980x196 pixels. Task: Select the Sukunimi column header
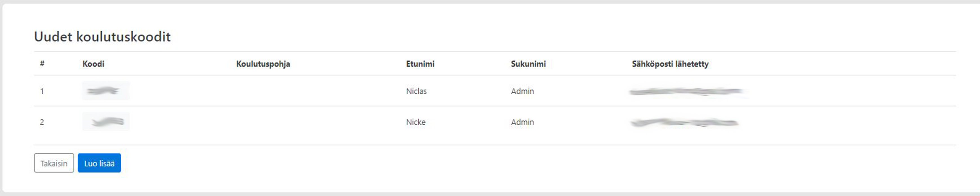(528, 64)
